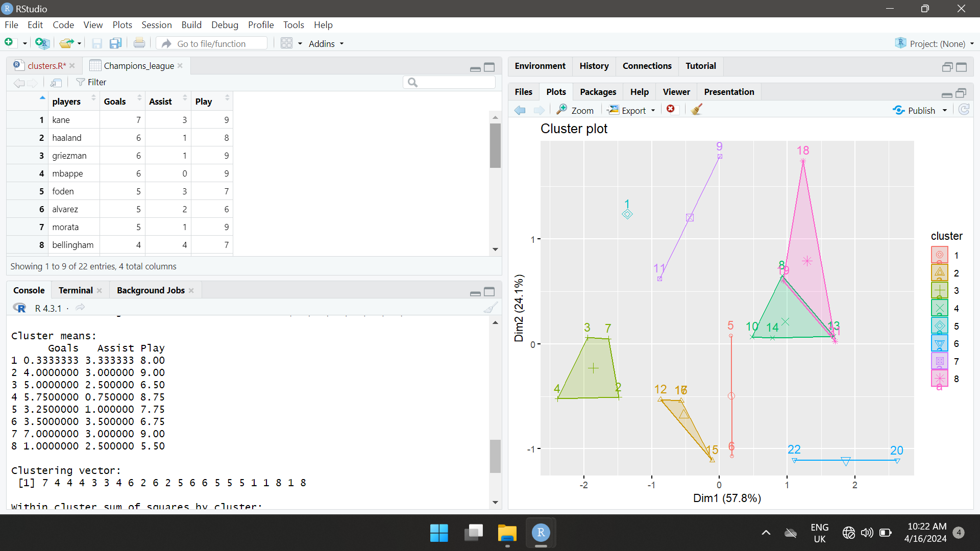Click the volume icon in system tray
980x551 pixels.
pos(867,533)
